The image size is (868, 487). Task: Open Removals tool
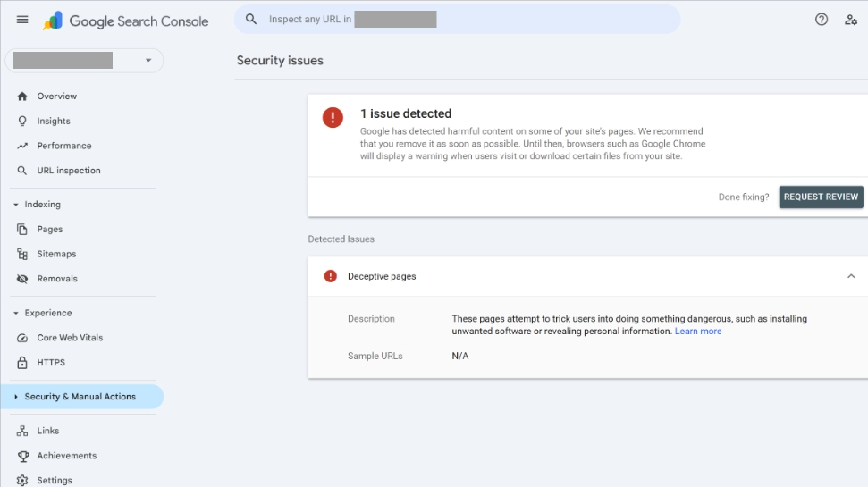(57, 279)
